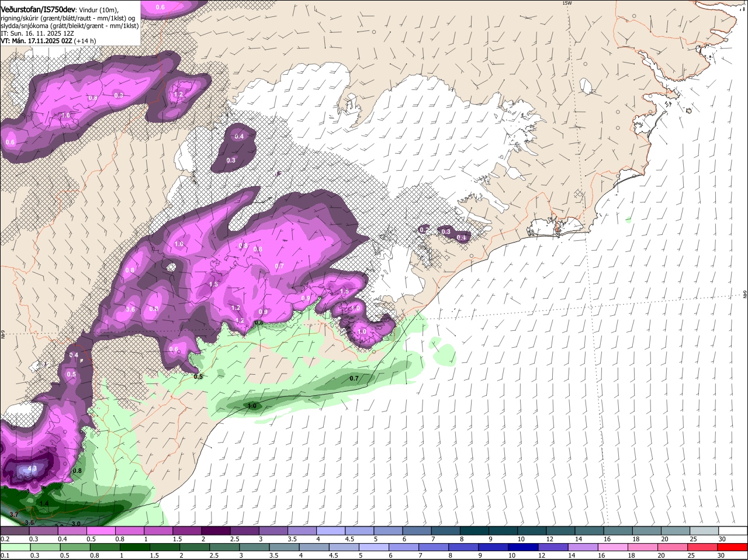Click the 15W longitude label
Viewport: 748px width, 560px height.
click(x=566, y=3)
